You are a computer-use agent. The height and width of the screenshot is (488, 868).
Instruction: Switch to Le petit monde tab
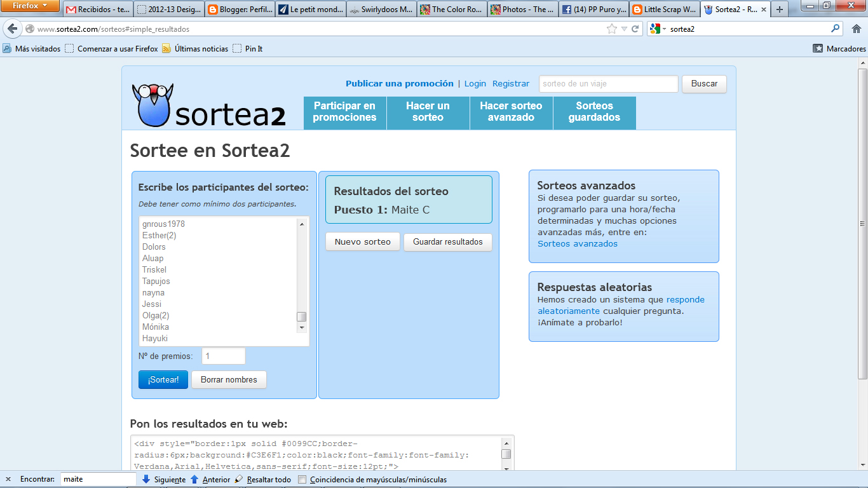(311, 10)
